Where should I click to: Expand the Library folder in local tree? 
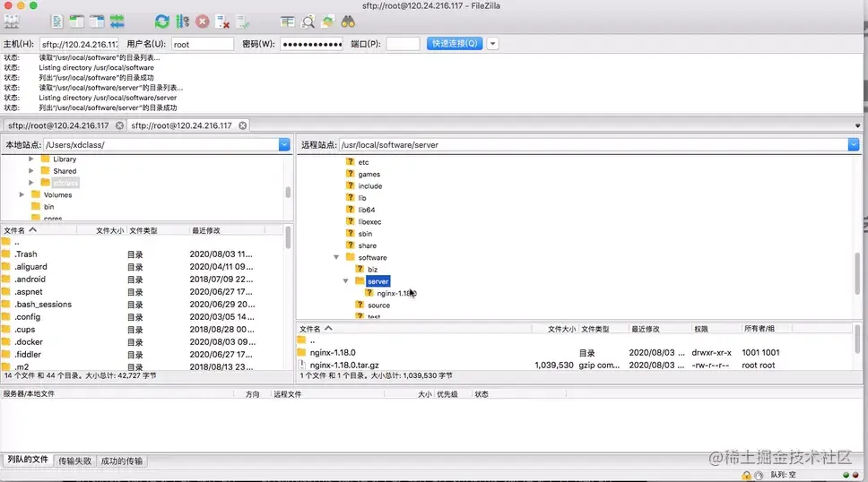[x=31, y=159]
